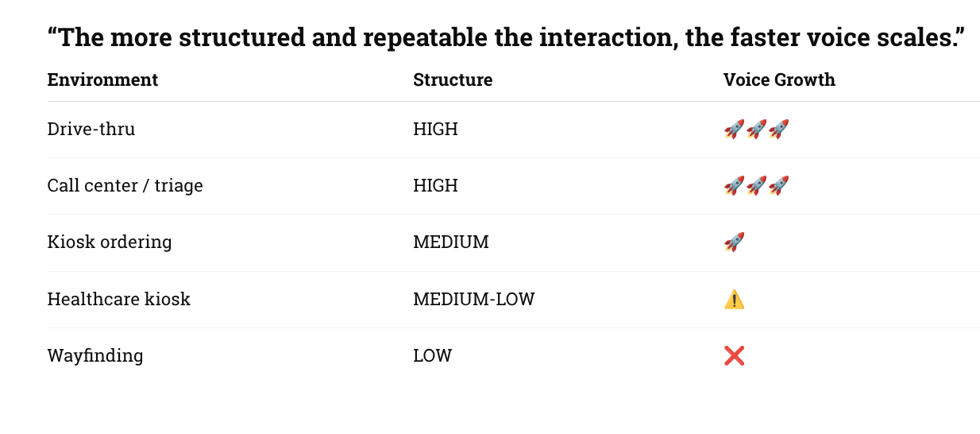Click the Drive-thru rocket icons

tap(756, 130)
